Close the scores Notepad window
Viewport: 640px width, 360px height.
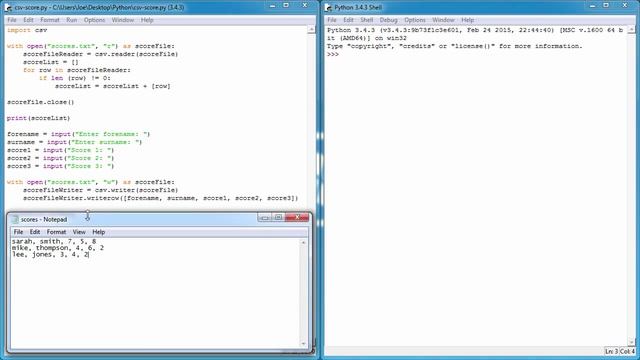coord(297,217)
